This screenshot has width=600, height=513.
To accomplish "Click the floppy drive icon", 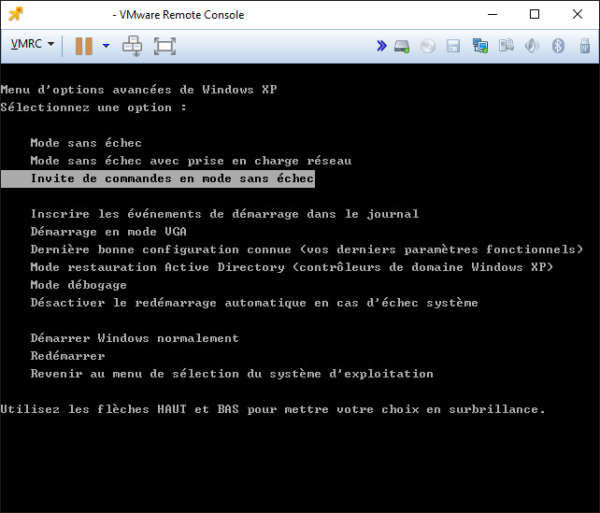I will [x=453, y=46].
